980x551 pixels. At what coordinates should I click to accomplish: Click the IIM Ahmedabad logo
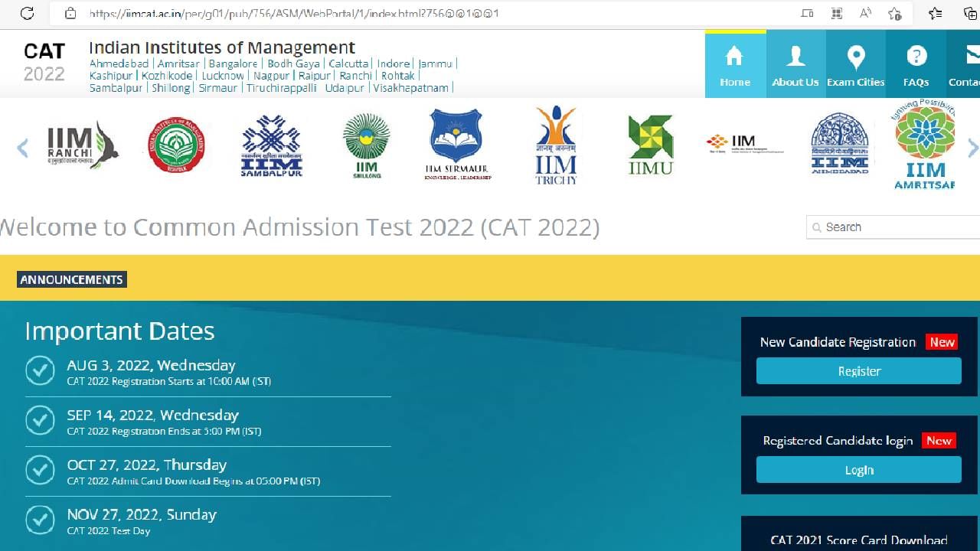tap(840, 144)
